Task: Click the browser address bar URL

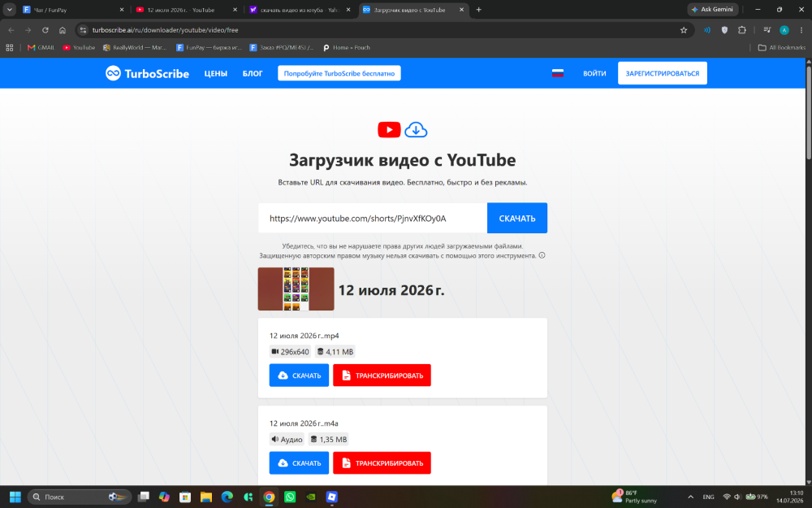Action: [x=165, y=30]
